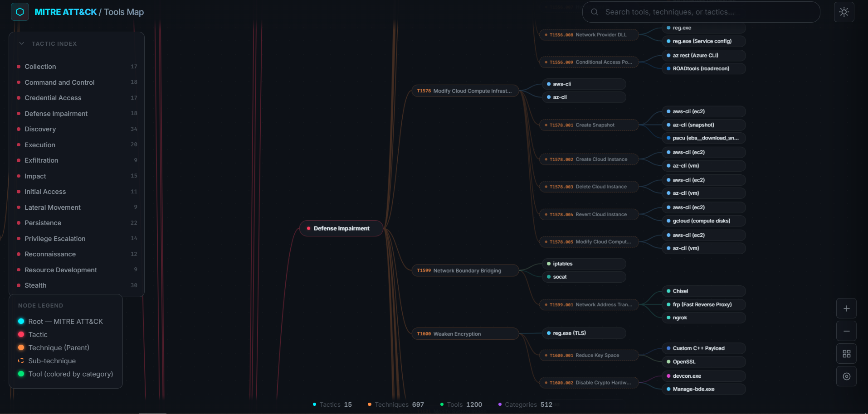Image resolution: width=868 pixels, height=414 pixels.
Task: Click T1578.005 Modify Cloud Compute sub-technique
Action: click(589, 242)
